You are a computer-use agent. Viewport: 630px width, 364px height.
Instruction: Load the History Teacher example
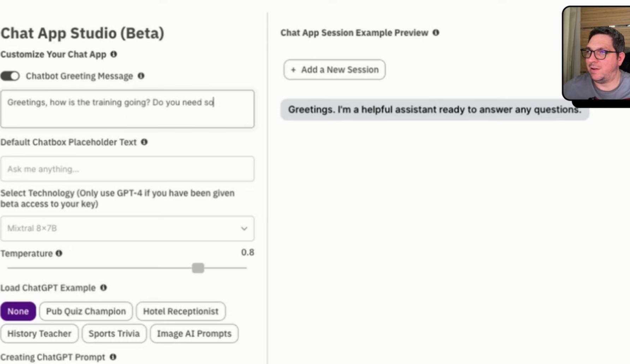39,333
